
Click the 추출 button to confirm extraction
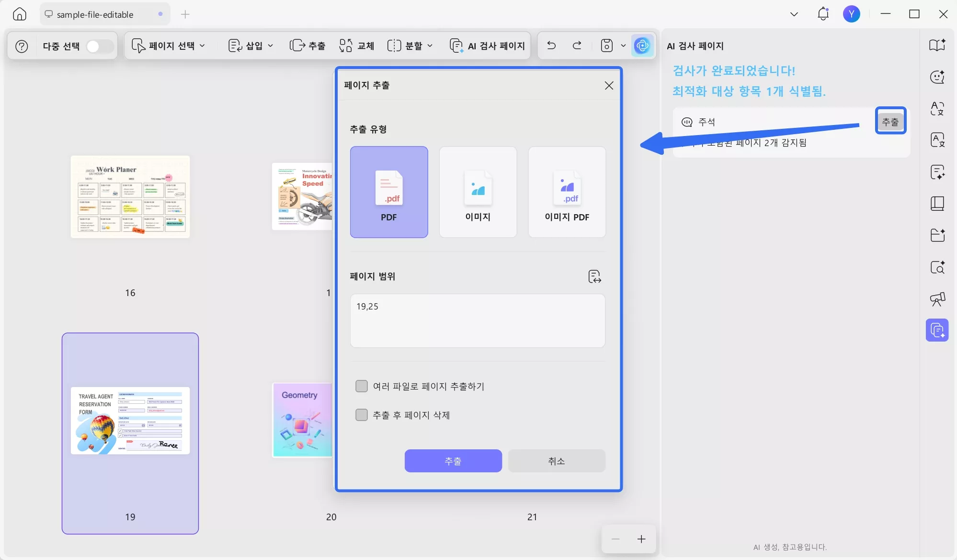[x=453, y=461]
